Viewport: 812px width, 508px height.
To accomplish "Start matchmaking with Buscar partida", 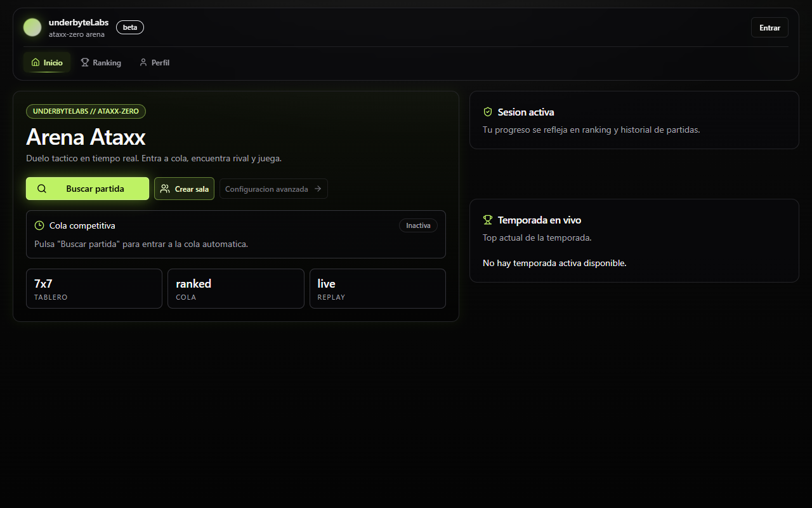I will coord(88,189).
